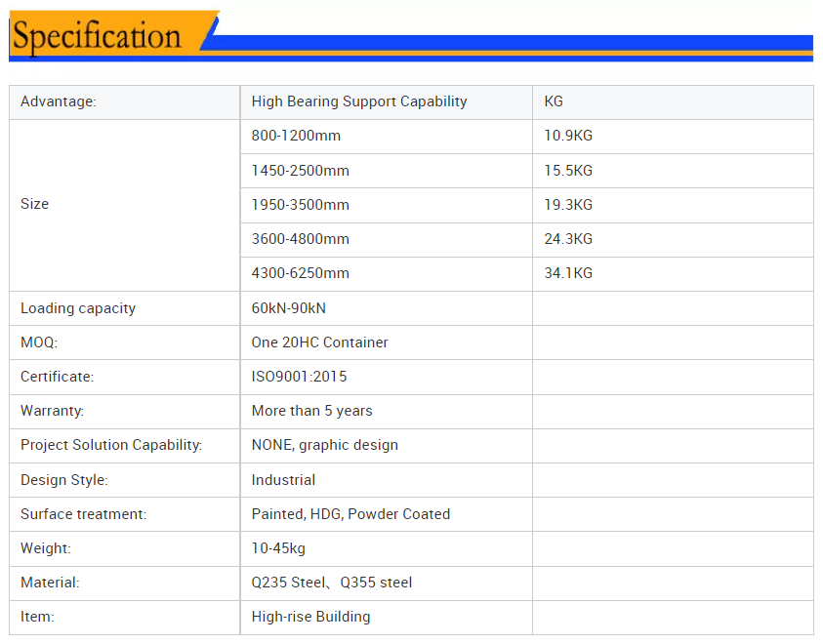Select the '1950-3500mm' size cell

tap(387, 205)
